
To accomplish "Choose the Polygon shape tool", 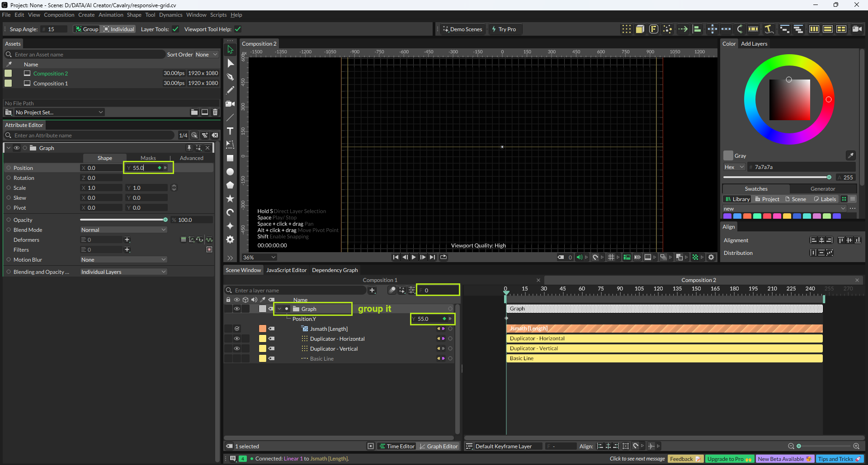I will click(x=230, y=185).
